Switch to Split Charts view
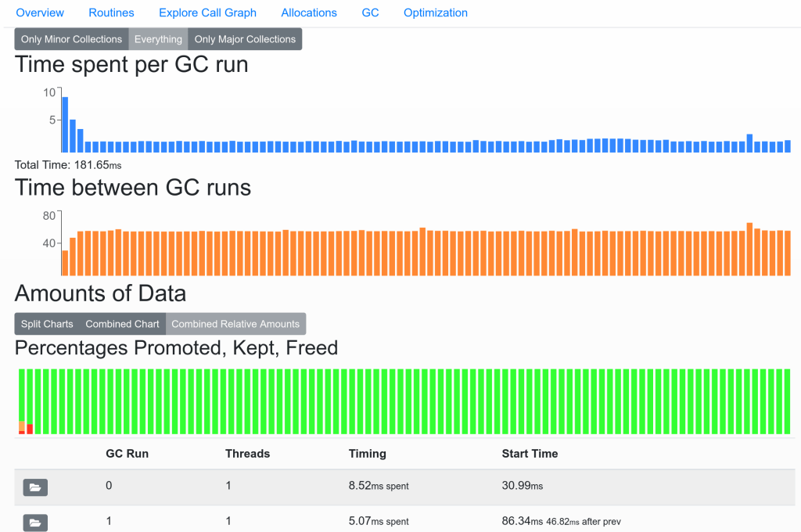801x532 pixels. [47, 324]
